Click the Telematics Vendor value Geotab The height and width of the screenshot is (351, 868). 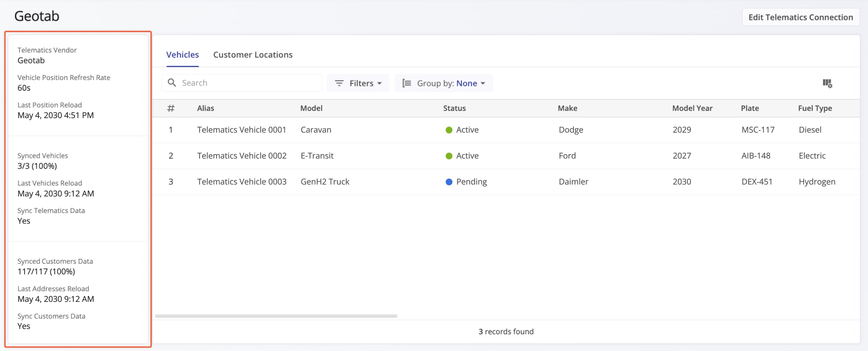(31, 60)
